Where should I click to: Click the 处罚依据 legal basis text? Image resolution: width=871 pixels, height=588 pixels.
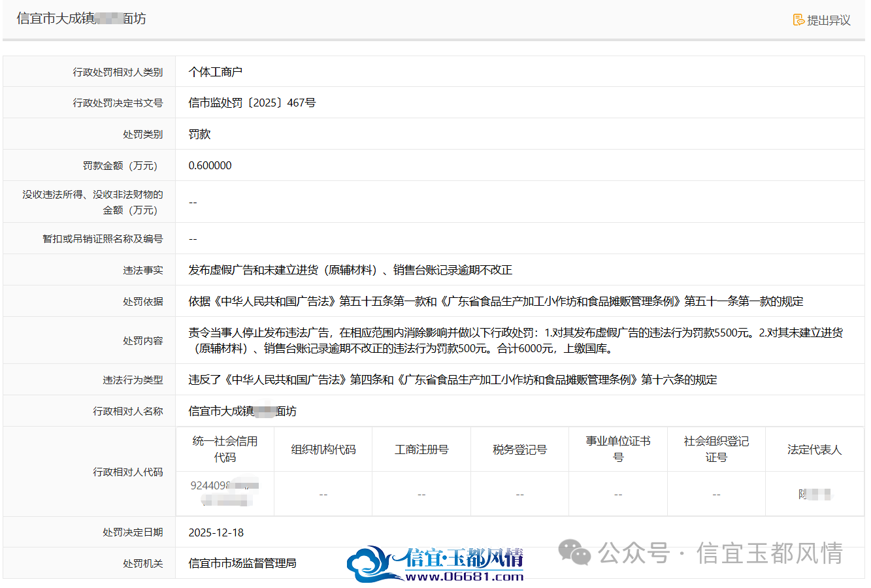[496, 301]
